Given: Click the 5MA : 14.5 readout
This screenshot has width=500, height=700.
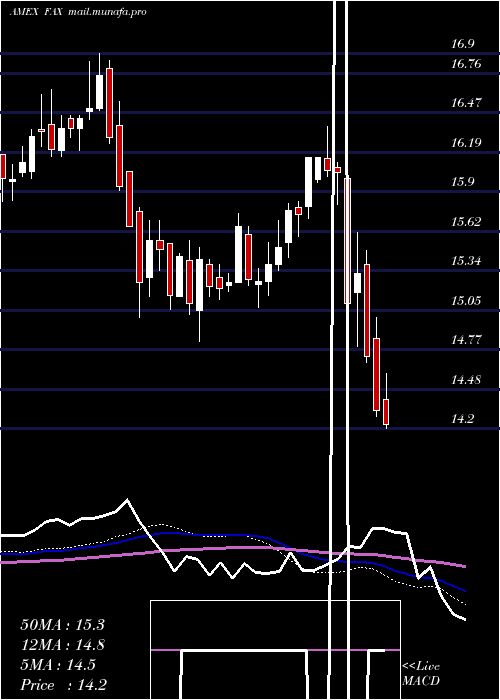Looking at the screenshot, I should [58, 665].
